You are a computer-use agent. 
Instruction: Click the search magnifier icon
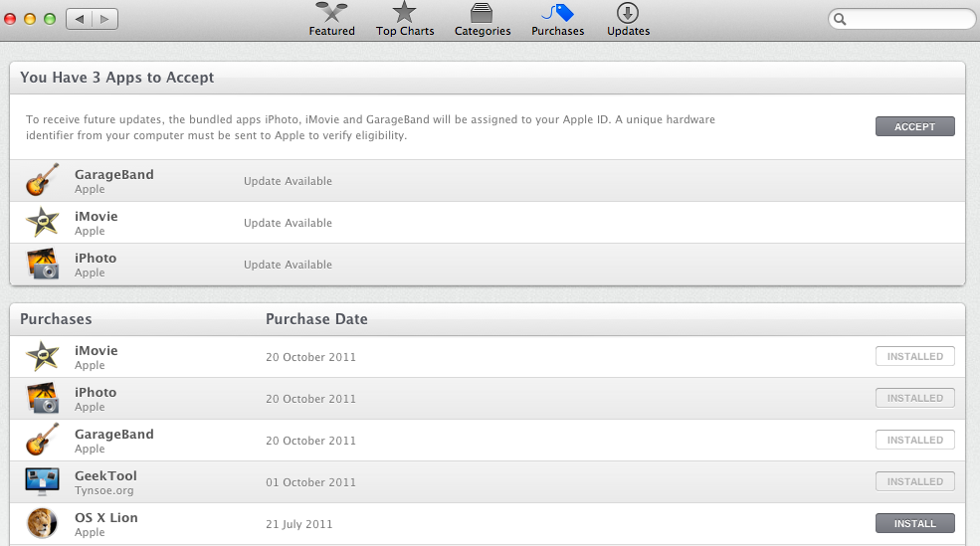coord(840,19)
